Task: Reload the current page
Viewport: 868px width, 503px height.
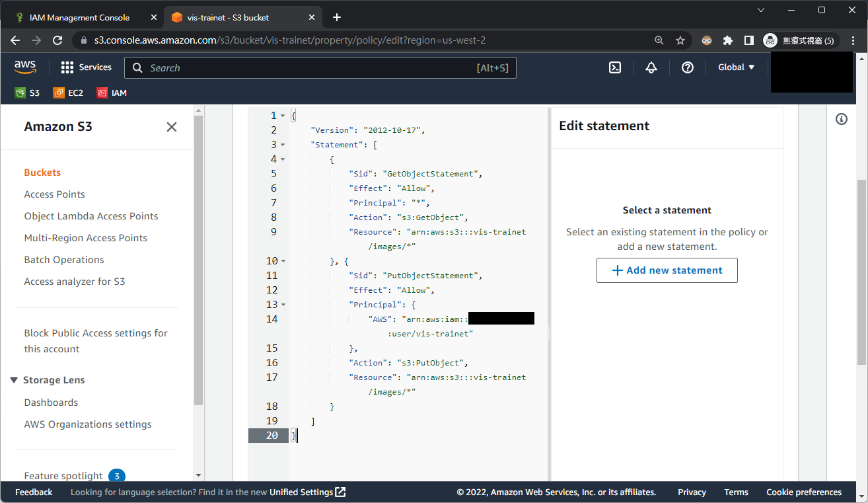Action: [x=57, y=40]
